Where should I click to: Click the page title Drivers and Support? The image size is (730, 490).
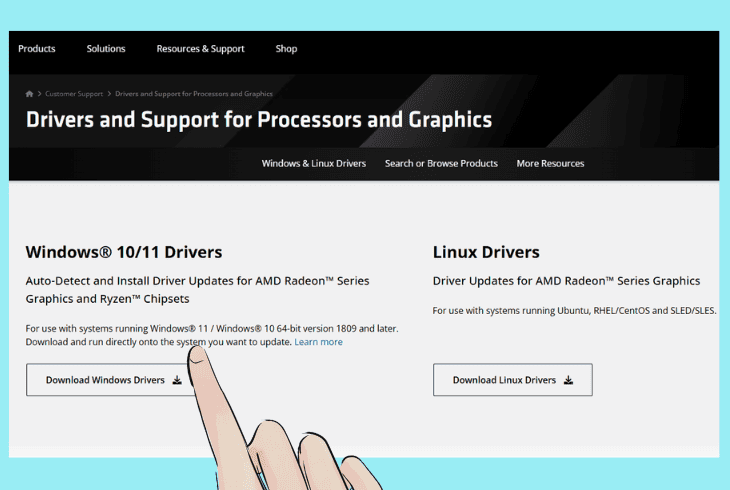pyautogui.click(x=259, y=120)
